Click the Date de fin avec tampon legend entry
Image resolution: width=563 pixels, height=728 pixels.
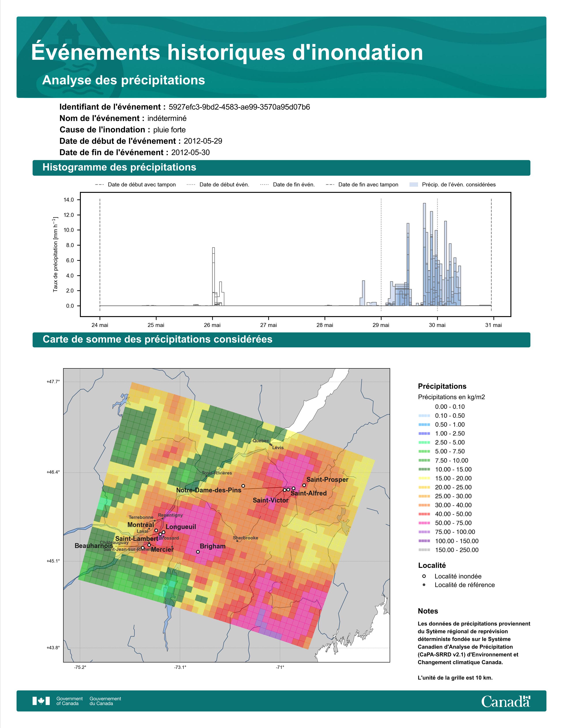point(362,185)
